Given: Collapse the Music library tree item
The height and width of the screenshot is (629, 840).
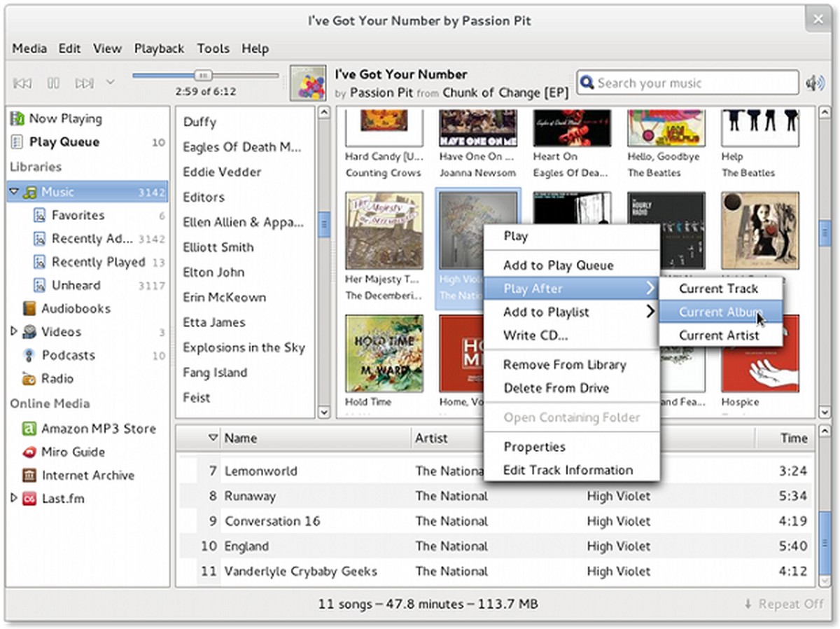Looking at the screenshot, I should 15,191.
